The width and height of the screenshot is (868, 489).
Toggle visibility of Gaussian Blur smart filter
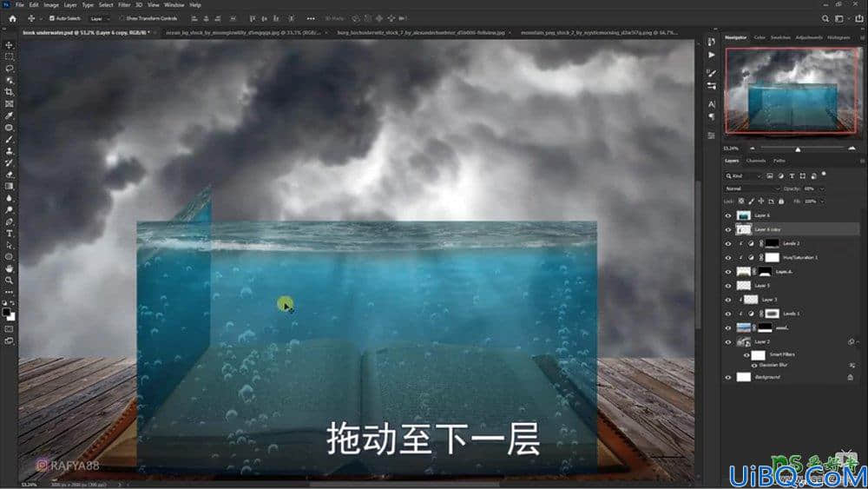pos(754,366)
